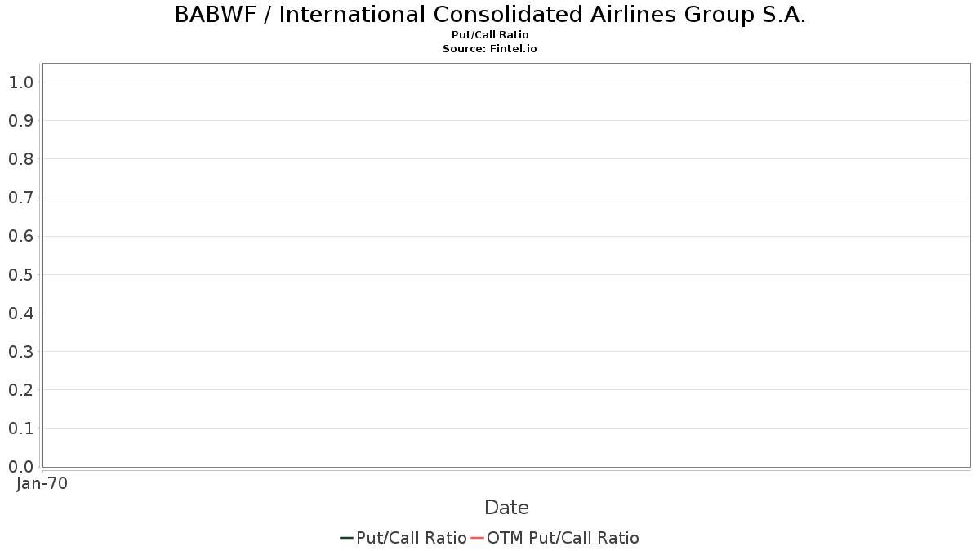Toggle the OTM Put/Call Ratio legend label
The height and width of the screenshot is (551, 980).
pyautogui.click(x=563, y=538)
